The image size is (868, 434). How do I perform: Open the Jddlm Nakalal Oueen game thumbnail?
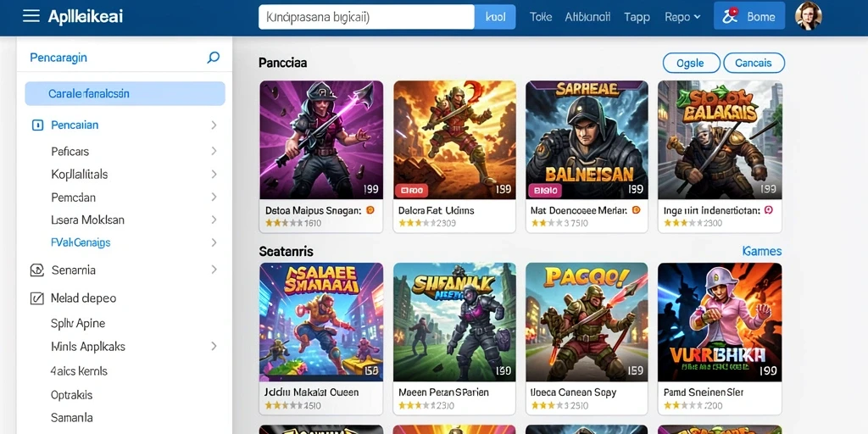(321, 322)
